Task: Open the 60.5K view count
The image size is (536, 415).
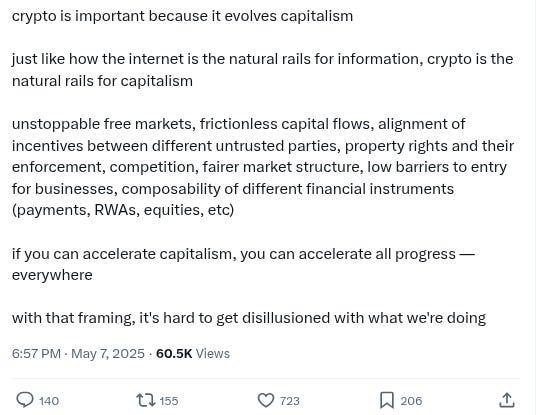Action: point(174,353)
